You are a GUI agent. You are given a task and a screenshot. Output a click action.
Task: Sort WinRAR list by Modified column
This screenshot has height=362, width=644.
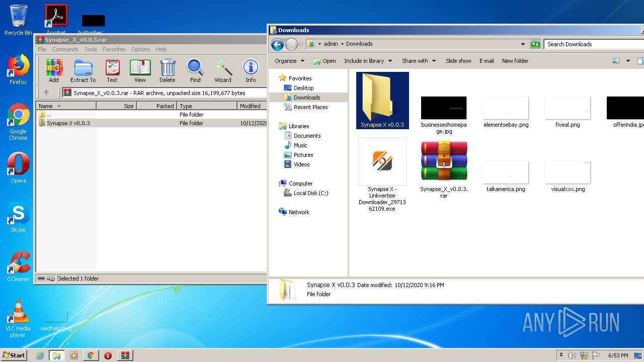point(252,106)
